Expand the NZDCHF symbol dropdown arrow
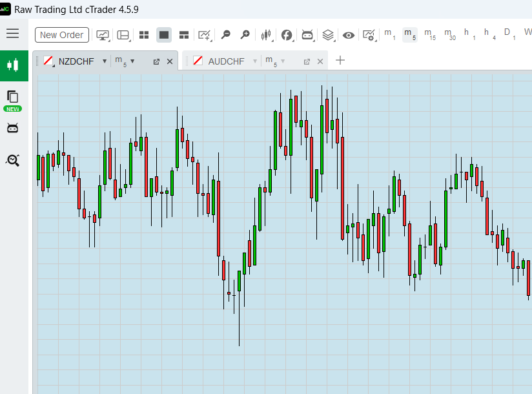The height and width of the screenshot is (394, 532). (105, 61)
